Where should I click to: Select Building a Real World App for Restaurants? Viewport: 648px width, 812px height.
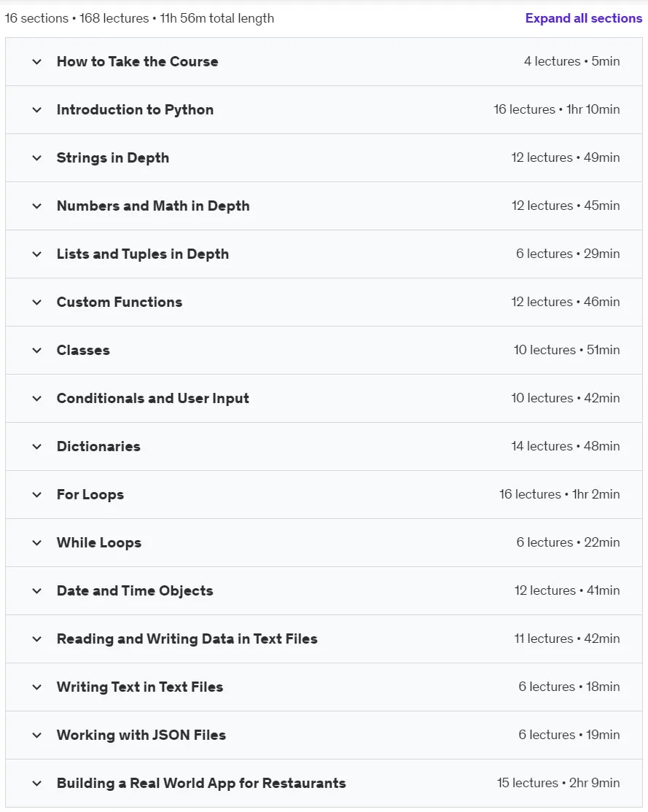click(201, 783)
